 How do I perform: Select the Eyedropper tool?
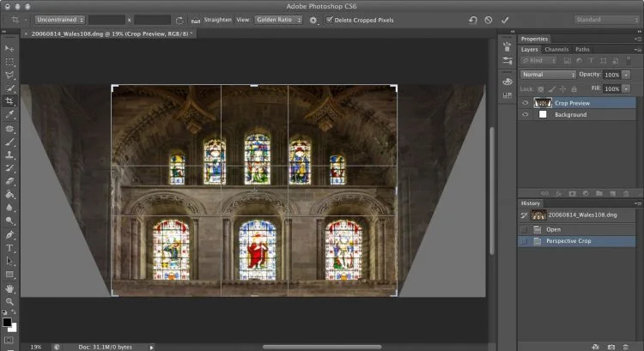(x=9, y=114)
